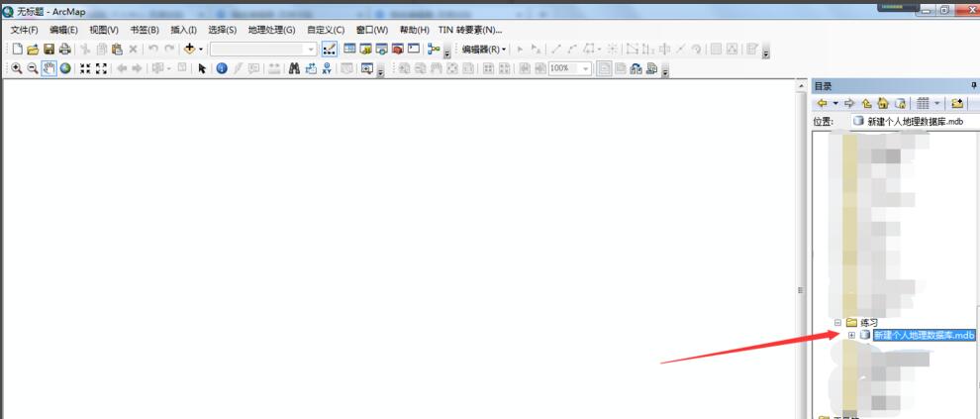
Task: Go to default geodatabase in Catalog
Action: [900, 103]
